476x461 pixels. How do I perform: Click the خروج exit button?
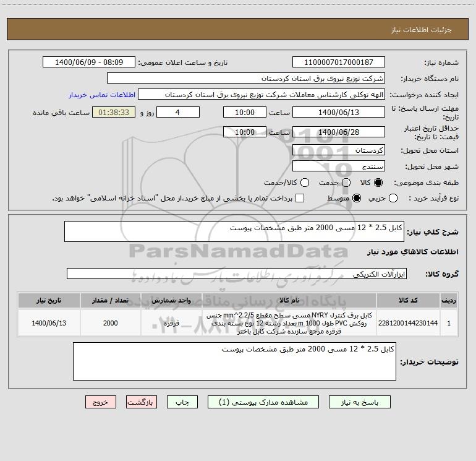(101, 402)
